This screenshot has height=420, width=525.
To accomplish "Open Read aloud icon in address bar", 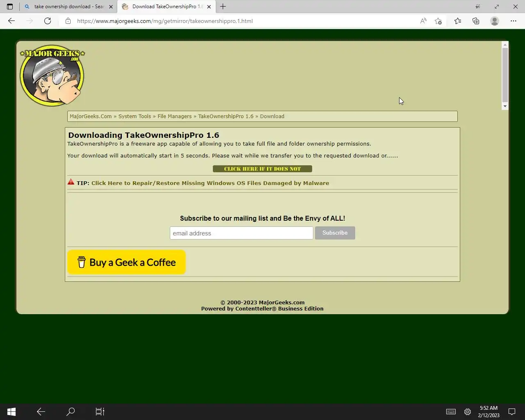I will (423, 21).
